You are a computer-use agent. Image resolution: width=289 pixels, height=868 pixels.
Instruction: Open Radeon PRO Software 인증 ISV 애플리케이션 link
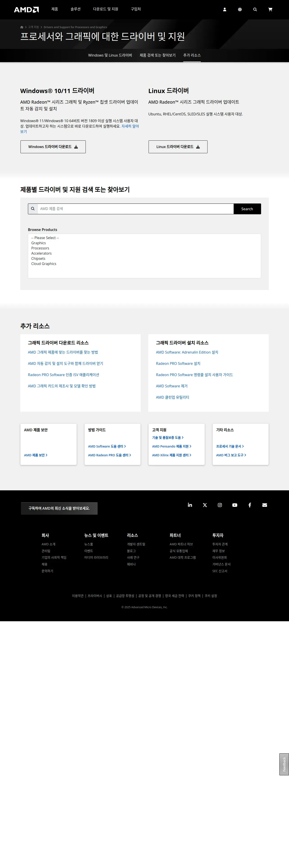(64, 375)
